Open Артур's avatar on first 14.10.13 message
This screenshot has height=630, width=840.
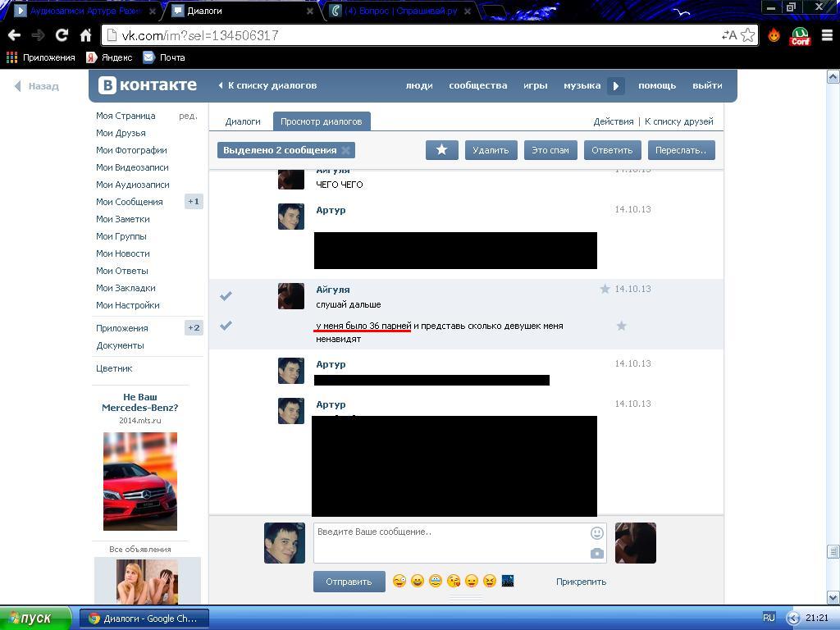[x=291, y=217]
